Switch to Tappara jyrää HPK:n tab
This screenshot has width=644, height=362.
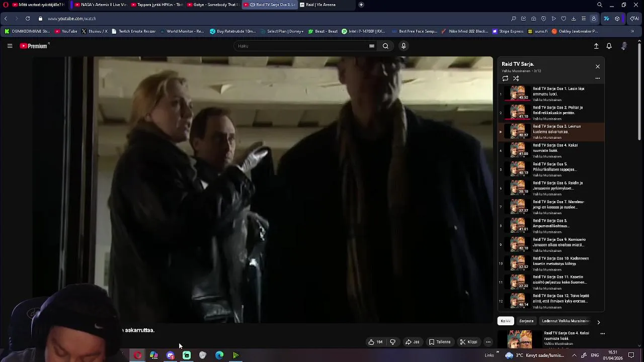(156, 5)
